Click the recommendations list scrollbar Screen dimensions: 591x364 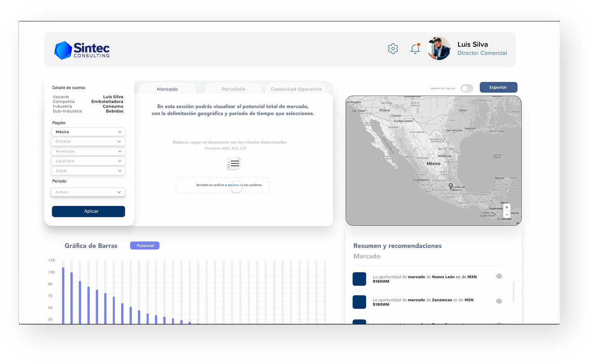pyautogui.click(x=513, y=292)
